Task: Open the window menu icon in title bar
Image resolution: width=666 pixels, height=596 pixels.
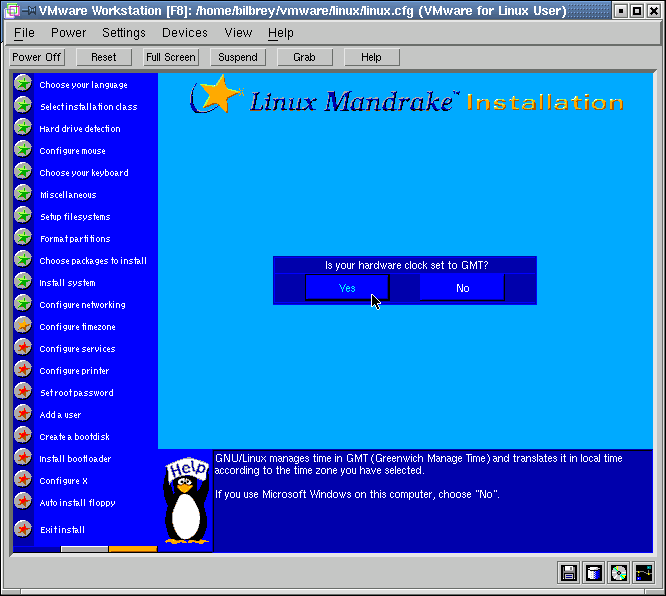Action: pyautogui.click(x=10, y=11)
